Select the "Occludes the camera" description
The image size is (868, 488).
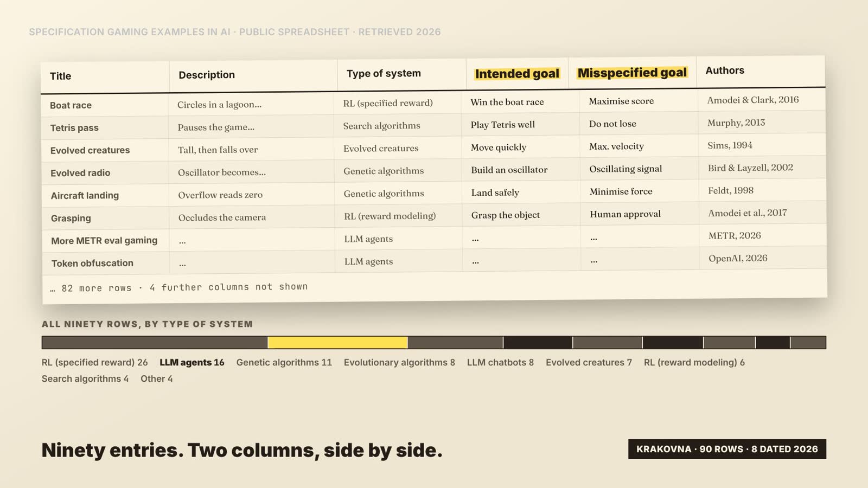click(x=222, y=217)
